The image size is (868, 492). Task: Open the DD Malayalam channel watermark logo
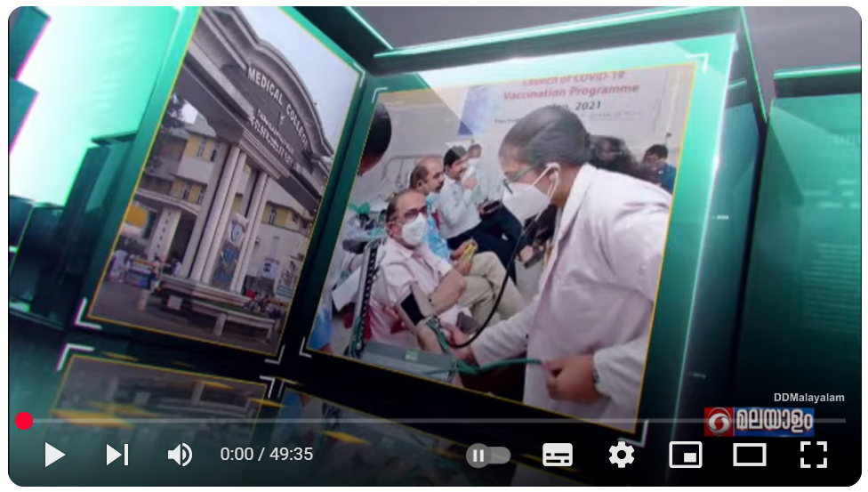(x=759, y=422)
